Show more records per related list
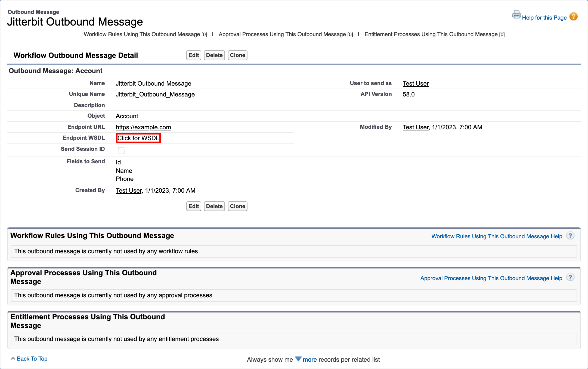The height and width of the screenshot is (369, 588). pyautogui.click(x=310, y=359)
